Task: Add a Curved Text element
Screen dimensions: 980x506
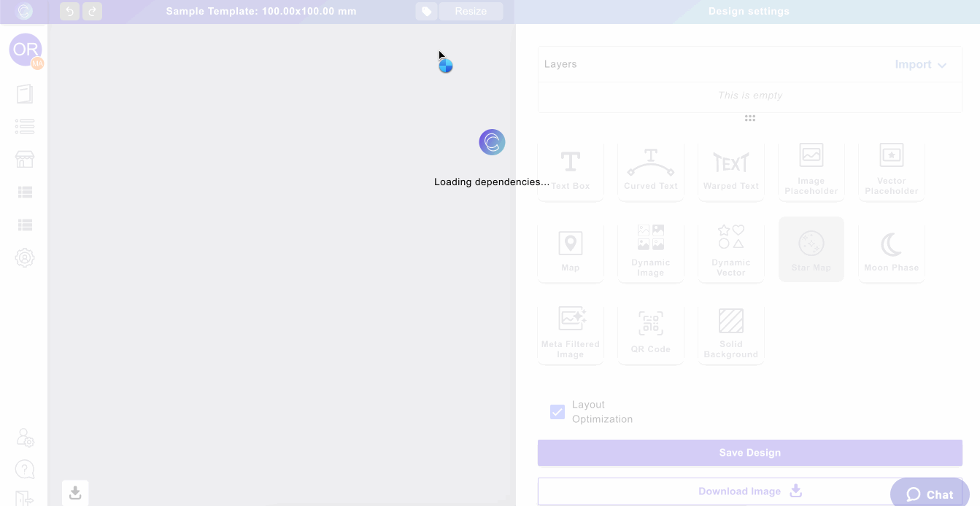Action: coord(650,170)
